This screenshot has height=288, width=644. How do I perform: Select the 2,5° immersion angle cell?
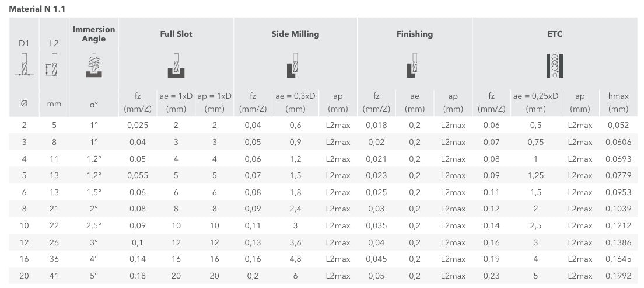[x=94, y=225]
